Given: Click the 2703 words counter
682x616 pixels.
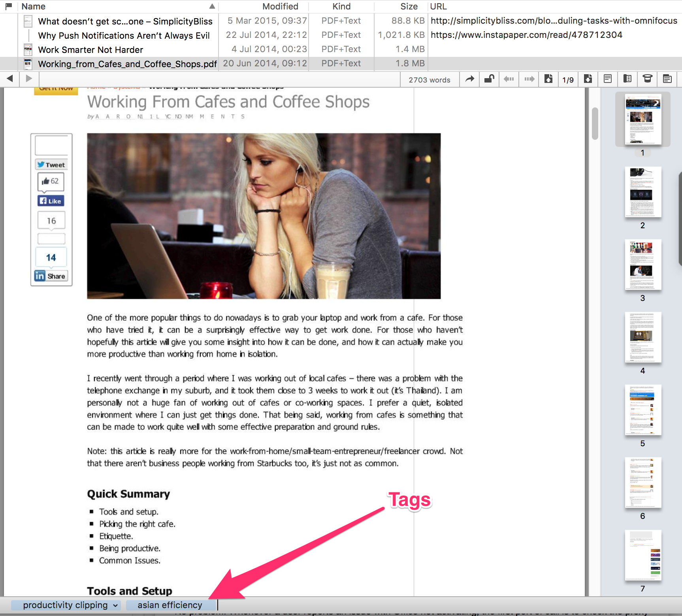Looking at the screenshot, I should pos(430,80).
